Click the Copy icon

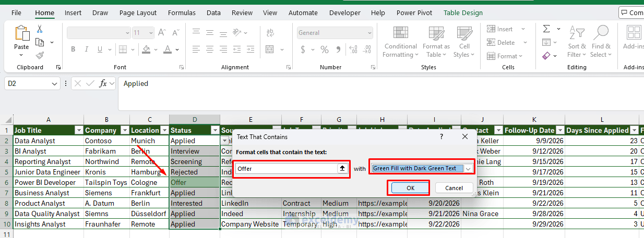pos(40,42)
